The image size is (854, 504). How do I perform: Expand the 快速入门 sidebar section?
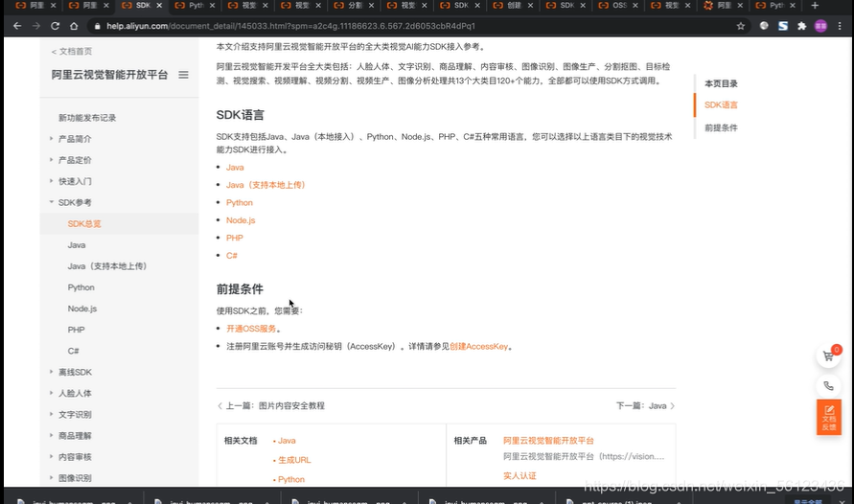point(75,181)
